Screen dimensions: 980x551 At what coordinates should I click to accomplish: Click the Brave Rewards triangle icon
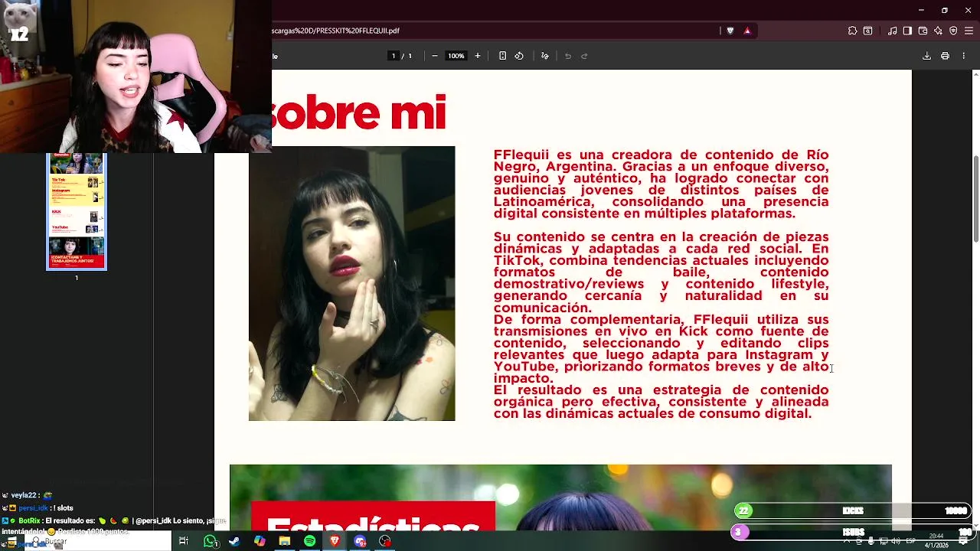click(747, 31)
